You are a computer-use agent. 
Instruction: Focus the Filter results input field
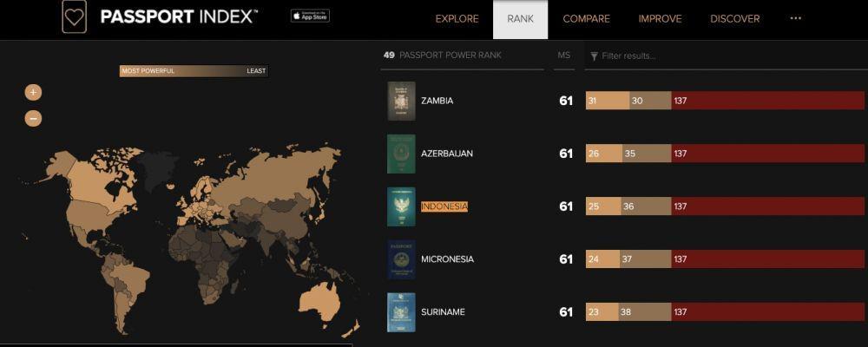point(727,56)
